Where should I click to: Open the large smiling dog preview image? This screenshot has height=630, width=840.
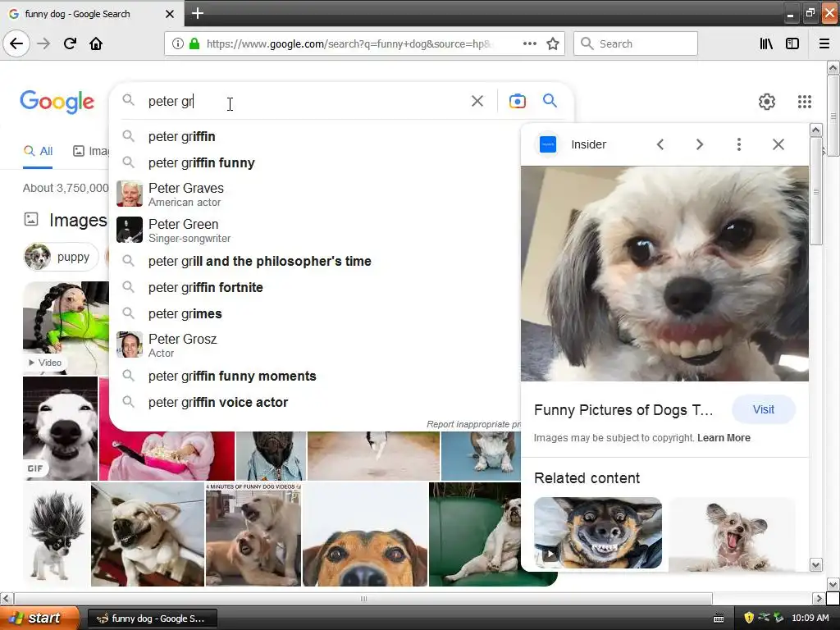pyautogui.click(x=664, y=274)
